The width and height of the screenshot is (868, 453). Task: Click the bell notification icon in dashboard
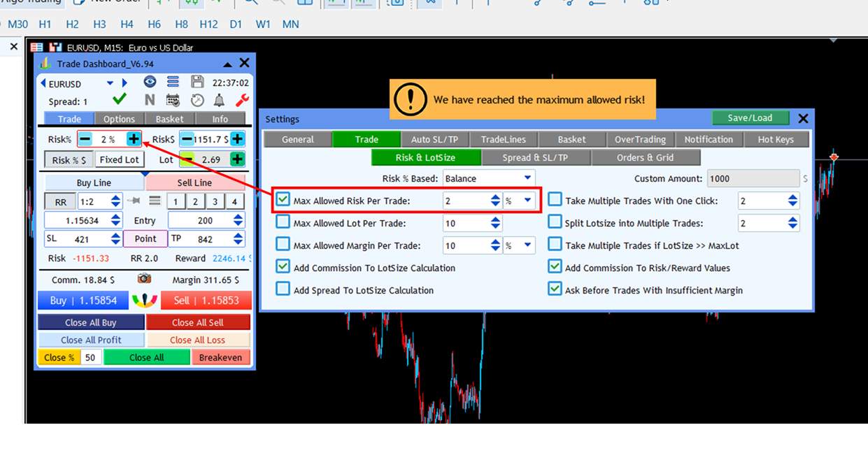[219, 100]
